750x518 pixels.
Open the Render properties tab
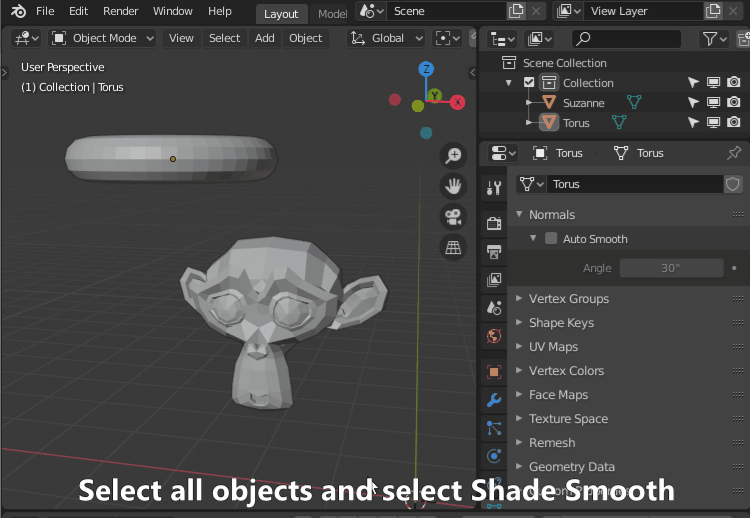[x=494, y=223]
